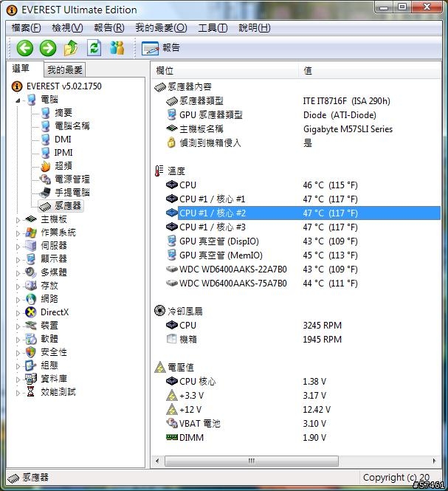
Task: Select the 摘要 summary tree item
Action: (x=63, y=113)
